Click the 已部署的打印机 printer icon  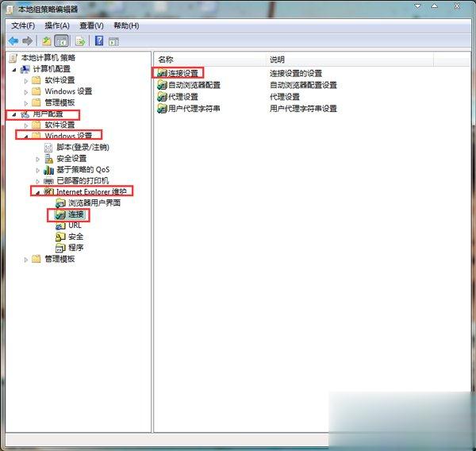[48, 181]
